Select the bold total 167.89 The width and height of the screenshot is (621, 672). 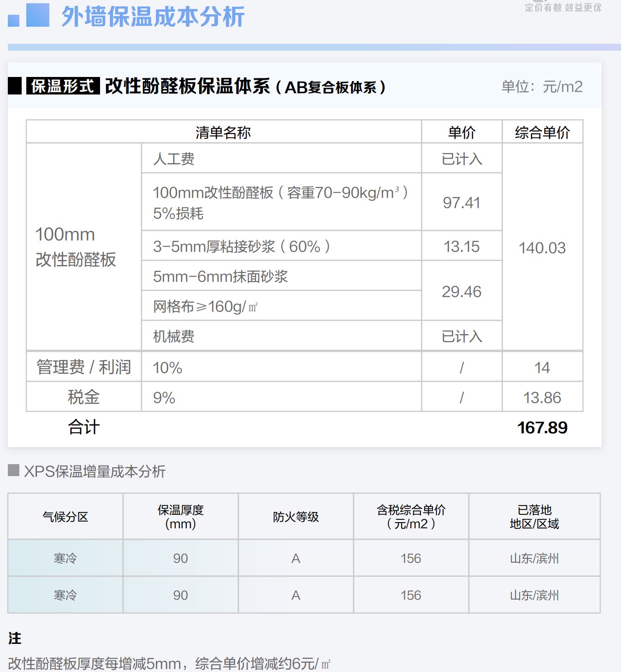tap(542, 427)
